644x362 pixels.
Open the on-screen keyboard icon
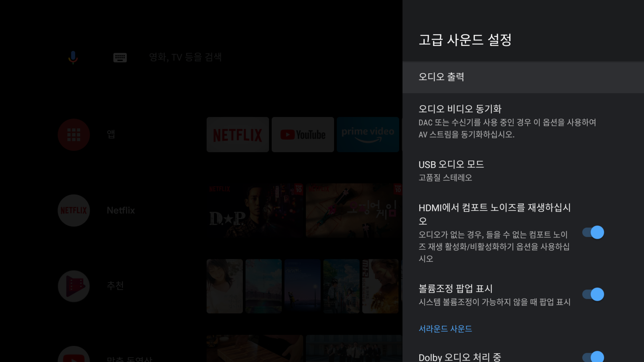(x=120, y=58)
